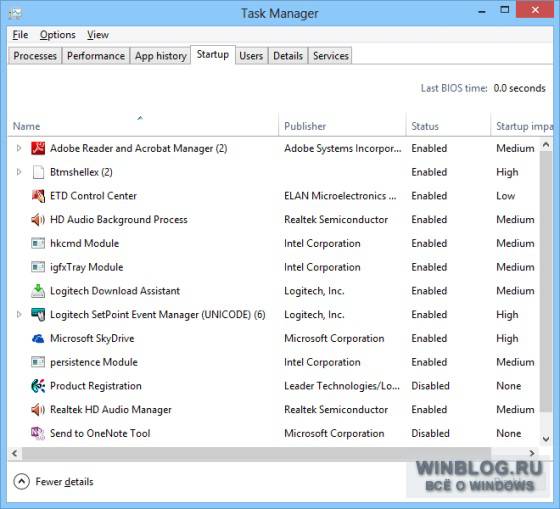Click the vertical scrollbar up arrow
560x509 pixels.
point(546,145)
